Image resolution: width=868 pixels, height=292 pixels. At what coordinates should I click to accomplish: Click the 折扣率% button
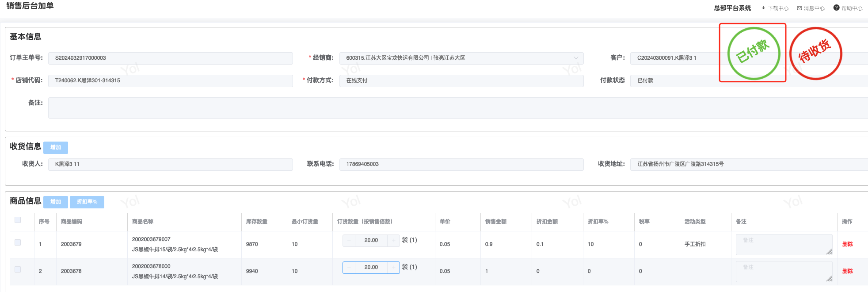(x=87, y=202)
